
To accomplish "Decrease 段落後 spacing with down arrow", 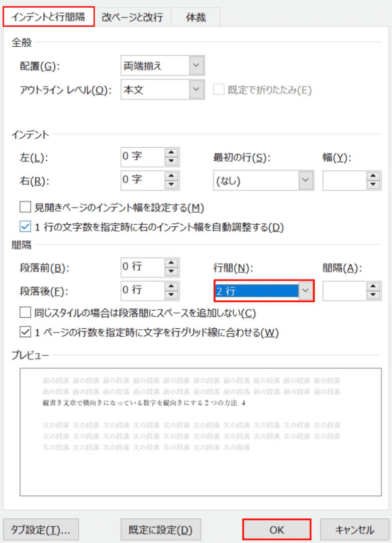I will coord(171,295).
